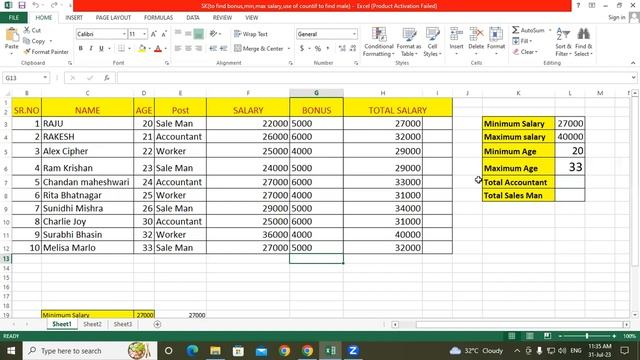Click the Merge & Center icon

(x=238, y=48)
